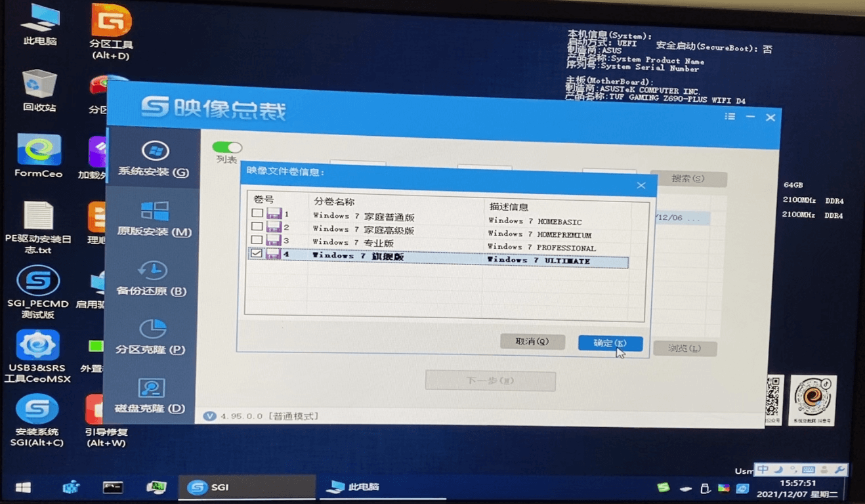This screenshot has height=504, width=865.
Task: Open the blue cubes taskbar icon
Action: [x=71, y=488]
